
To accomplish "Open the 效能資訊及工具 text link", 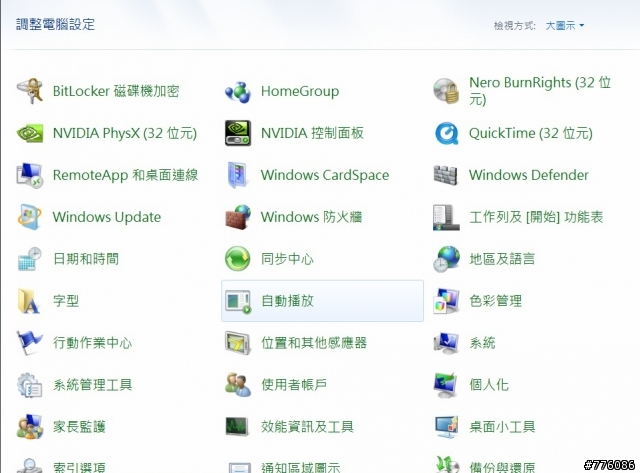I will [x=307, y=427].
